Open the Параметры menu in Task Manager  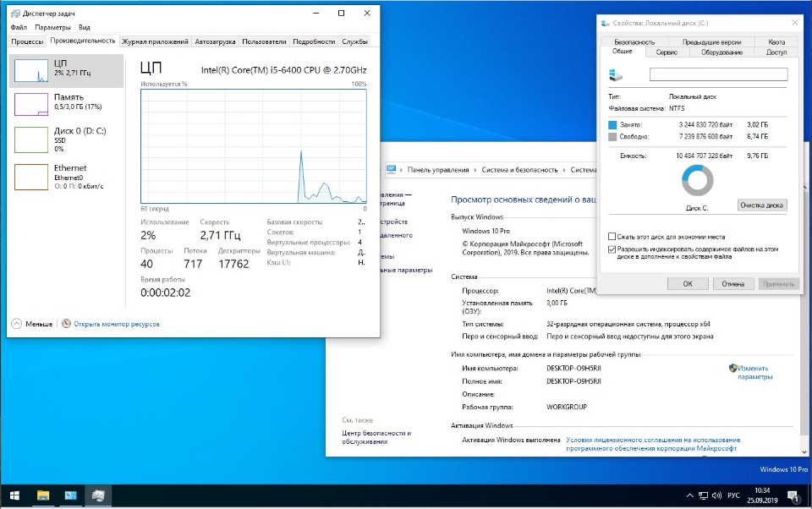52,27
